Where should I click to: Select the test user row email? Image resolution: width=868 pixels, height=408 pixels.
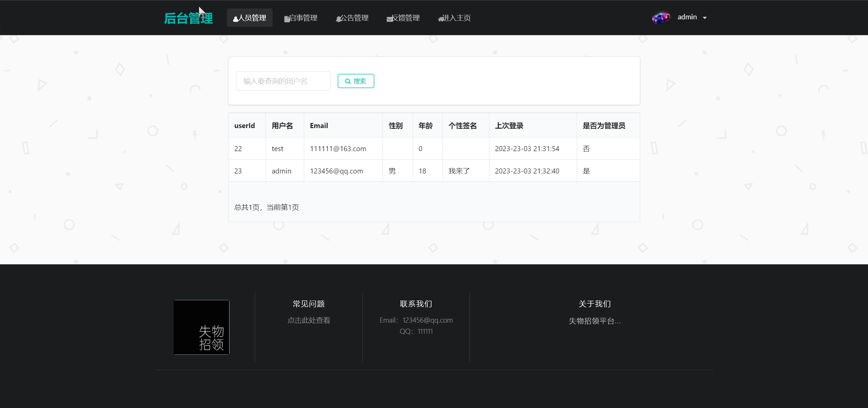click(338, 149)
